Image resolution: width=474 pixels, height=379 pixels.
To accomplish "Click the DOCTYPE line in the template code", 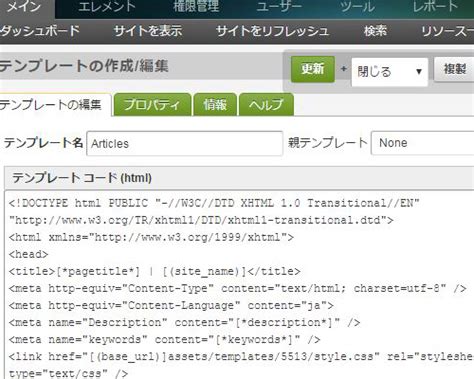I will (214, 203).
